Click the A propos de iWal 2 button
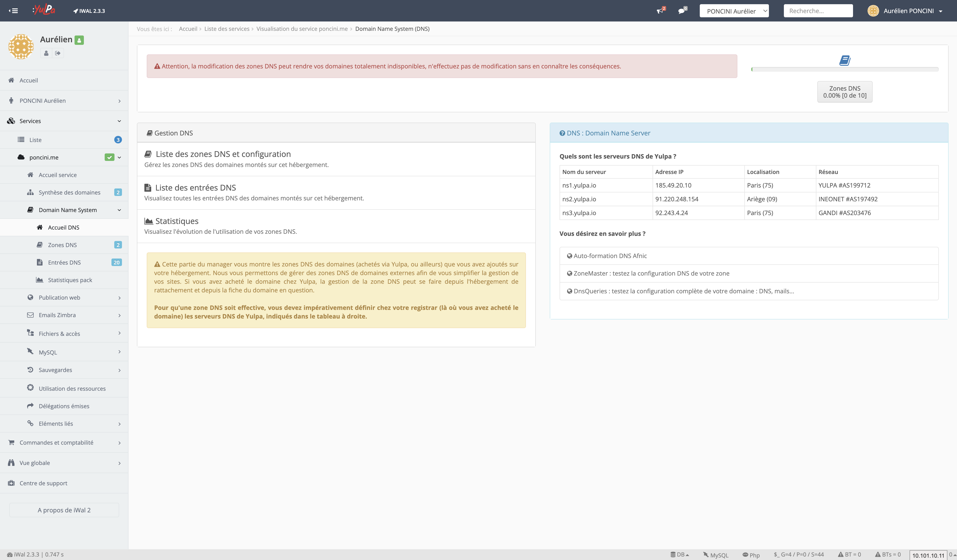 (64, 510)
